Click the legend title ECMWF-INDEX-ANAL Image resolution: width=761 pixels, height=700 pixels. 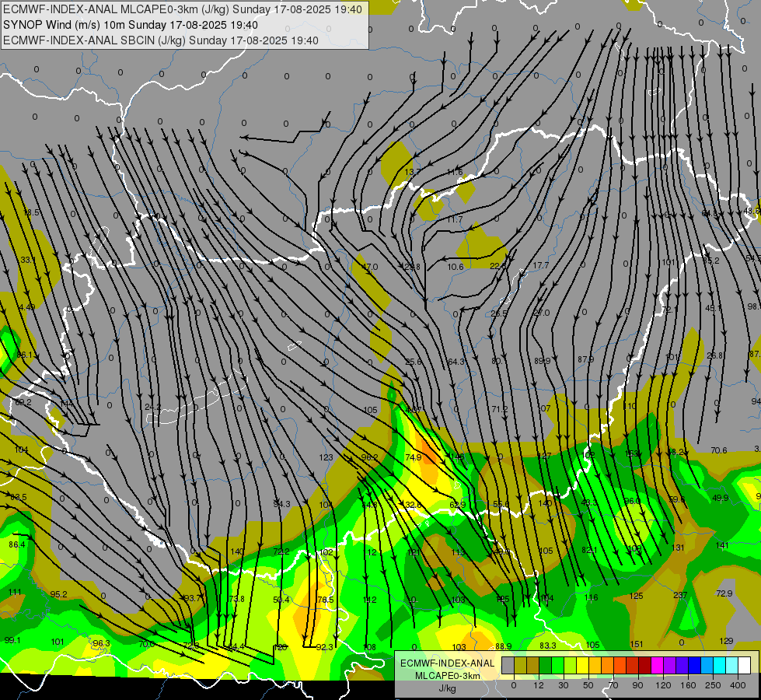point(448,663)
